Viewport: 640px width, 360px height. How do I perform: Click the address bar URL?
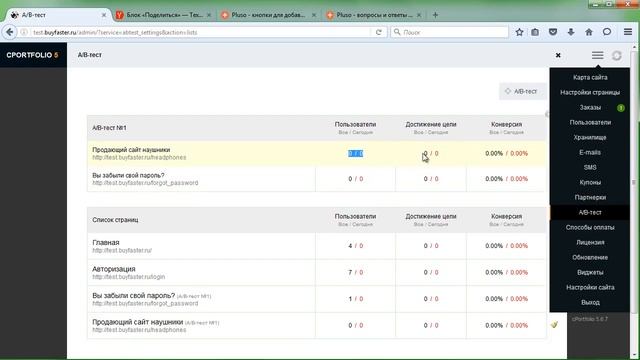[x=115, y=32]
